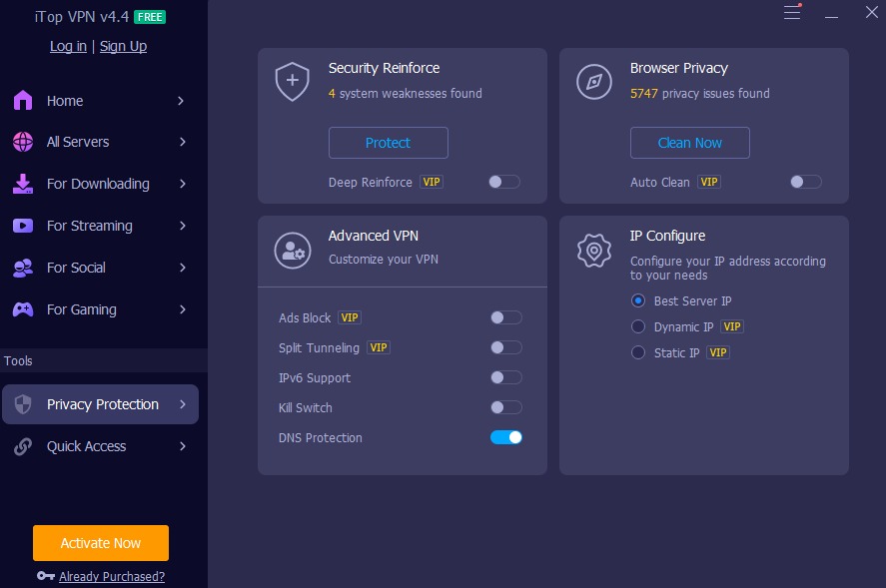Screen dimensions: 886x588
Task: Expand the For Gaming chevron arrow
Action: click(182, 309)
